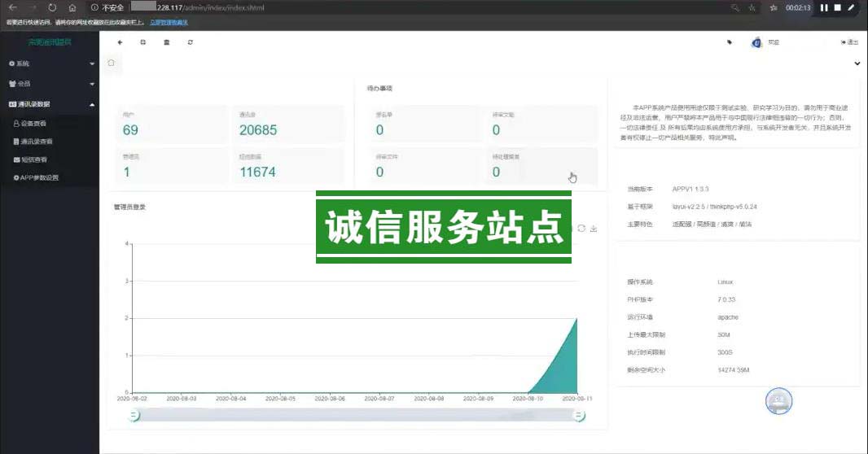Click the browser home icon
This screenshot has width=868, height=454.
point(72,7)
